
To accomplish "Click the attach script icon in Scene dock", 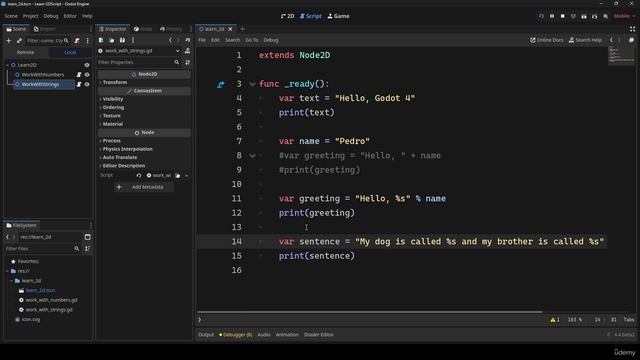I will (77, 40).
